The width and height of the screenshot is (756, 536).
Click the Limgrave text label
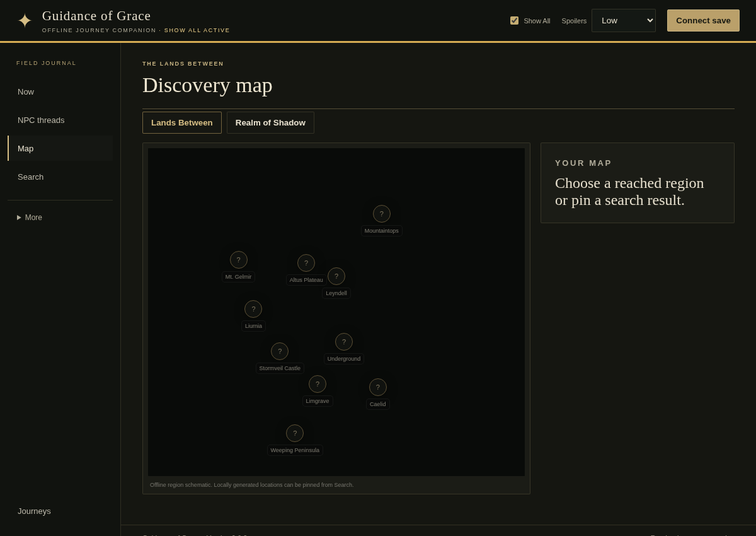[x=318, y=401]
